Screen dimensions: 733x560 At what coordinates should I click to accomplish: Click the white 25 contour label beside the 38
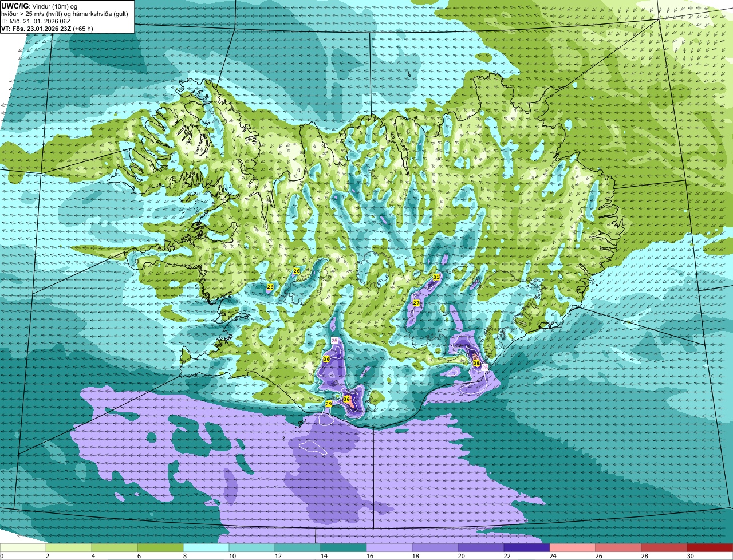click(484, 367)
